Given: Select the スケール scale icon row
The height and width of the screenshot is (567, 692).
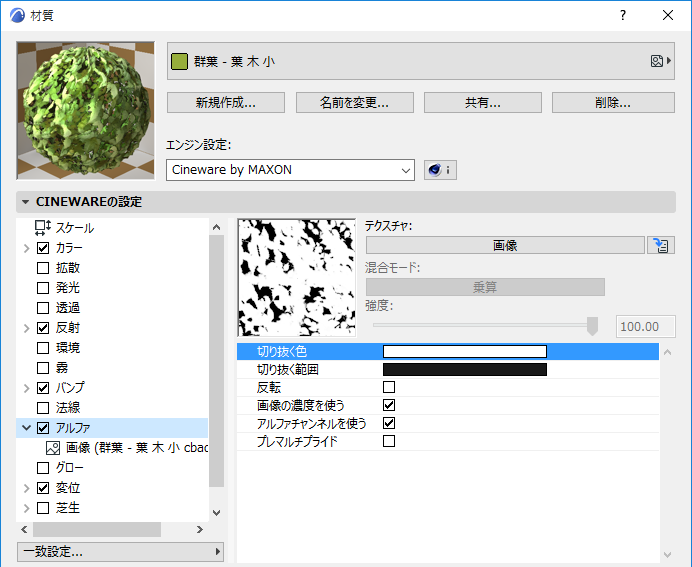Looking at the screenshot, I should pos(42,228).
